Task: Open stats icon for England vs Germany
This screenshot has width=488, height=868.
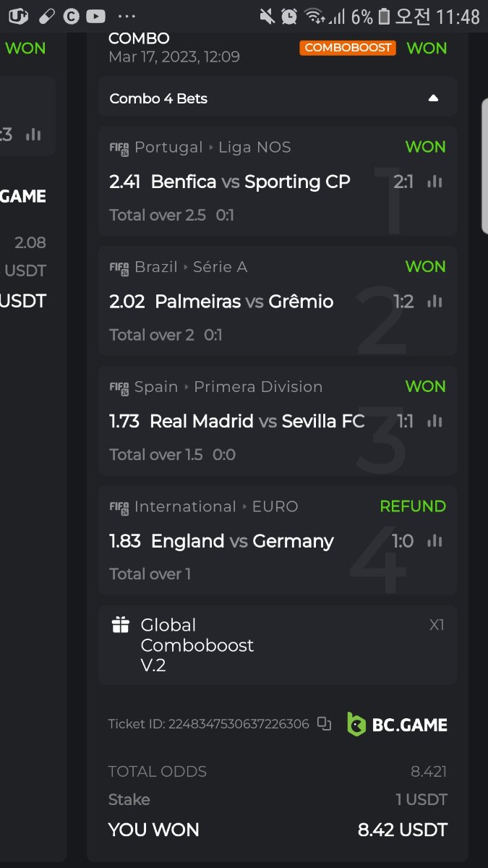Action: click(435, 541)
